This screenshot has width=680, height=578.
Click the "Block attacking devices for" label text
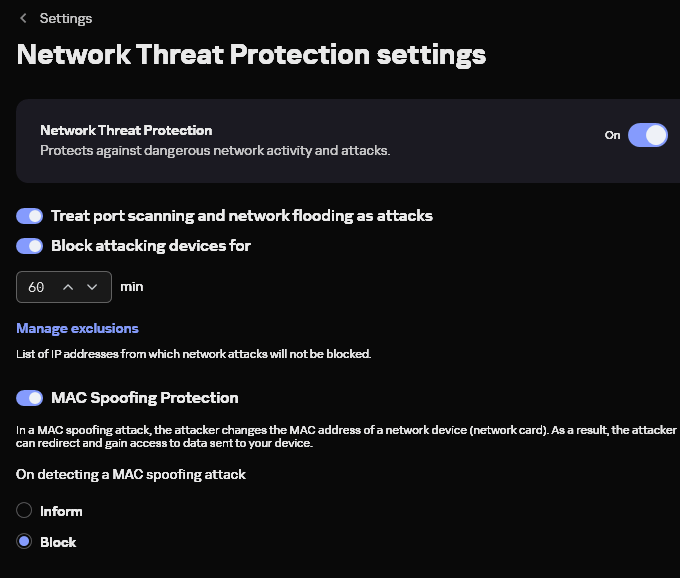pyautogui.click(x=150, y=246)
